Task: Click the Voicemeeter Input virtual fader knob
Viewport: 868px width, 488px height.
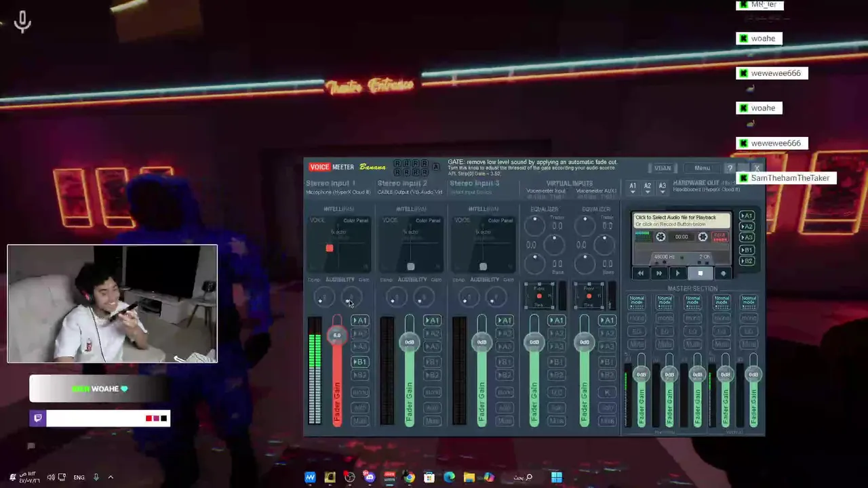Action: [x=534, y=342]
